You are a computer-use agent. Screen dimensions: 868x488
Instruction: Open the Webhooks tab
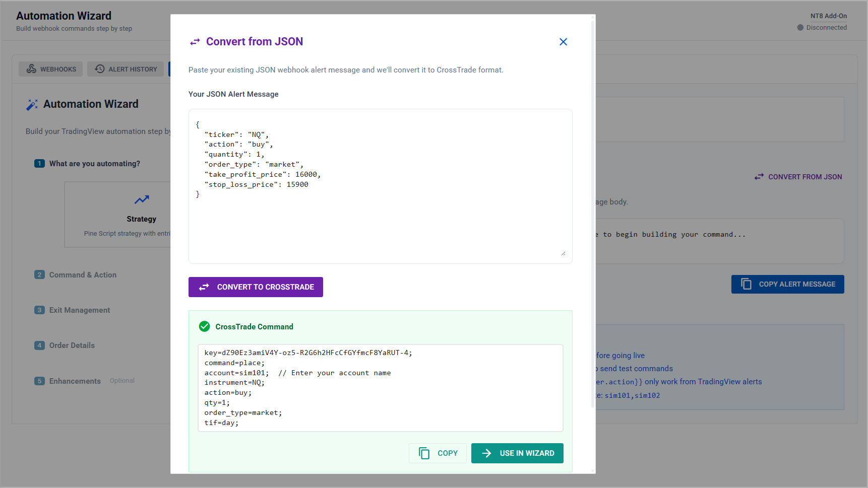tap(51, 69)
